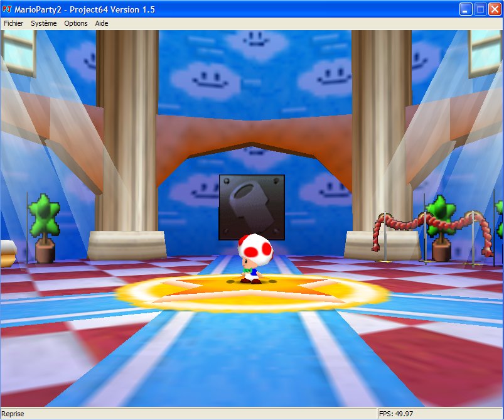Click the 'FPS: 49.97' status text
Screen dimensions: 504x420
[x=395, y=414]
